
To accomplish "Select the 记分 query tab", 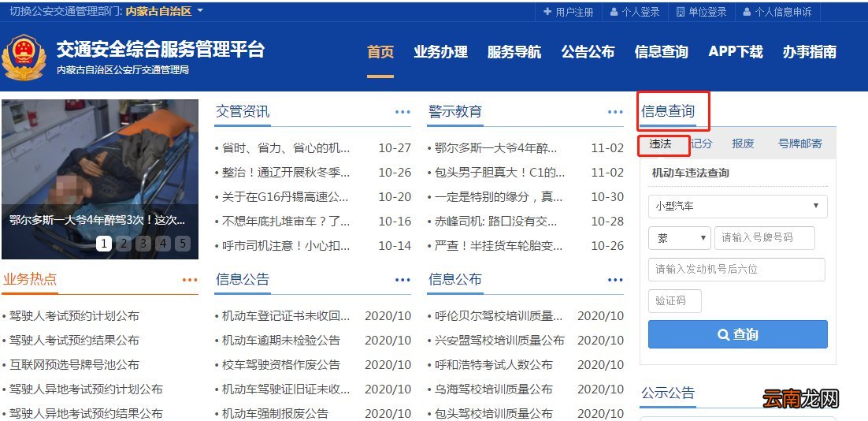I will tap(701, 144).
